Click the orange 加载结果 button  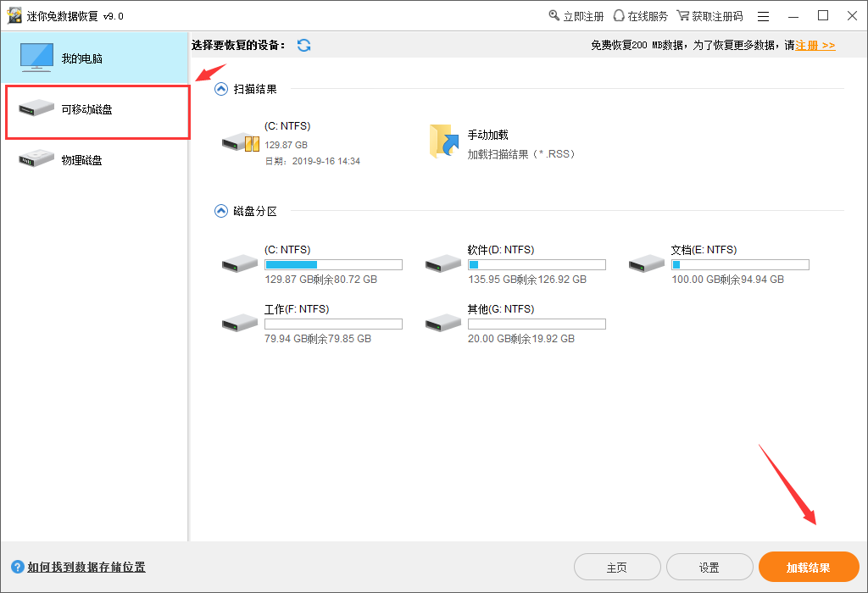pyautogui.click(x=809, y=567)
